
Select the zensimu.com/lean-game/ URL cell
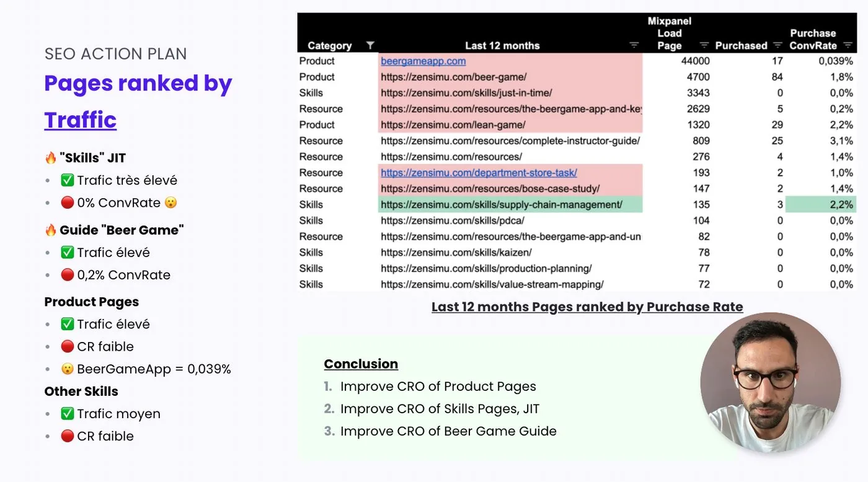tap(510, 125)
